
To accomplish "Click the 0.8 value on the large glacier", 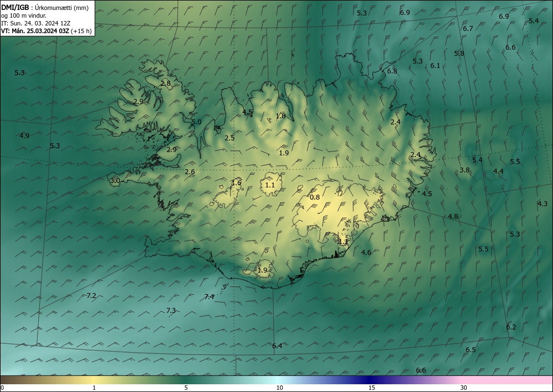I will (x=315, y=197).
